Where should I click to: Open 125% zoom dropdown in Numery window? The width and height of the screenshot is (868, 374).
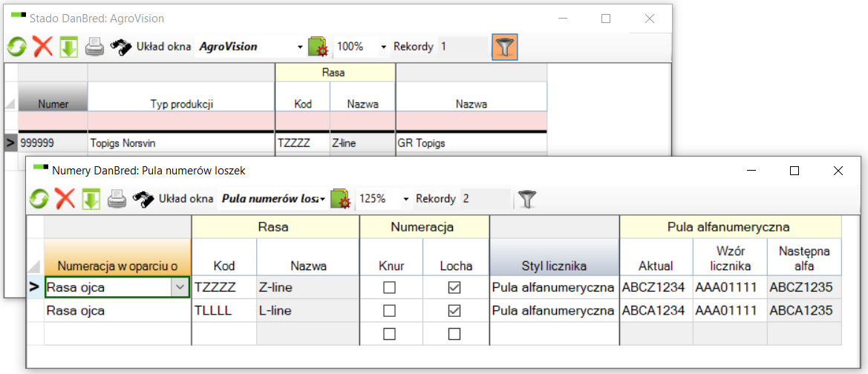click(x=406, y=199)
